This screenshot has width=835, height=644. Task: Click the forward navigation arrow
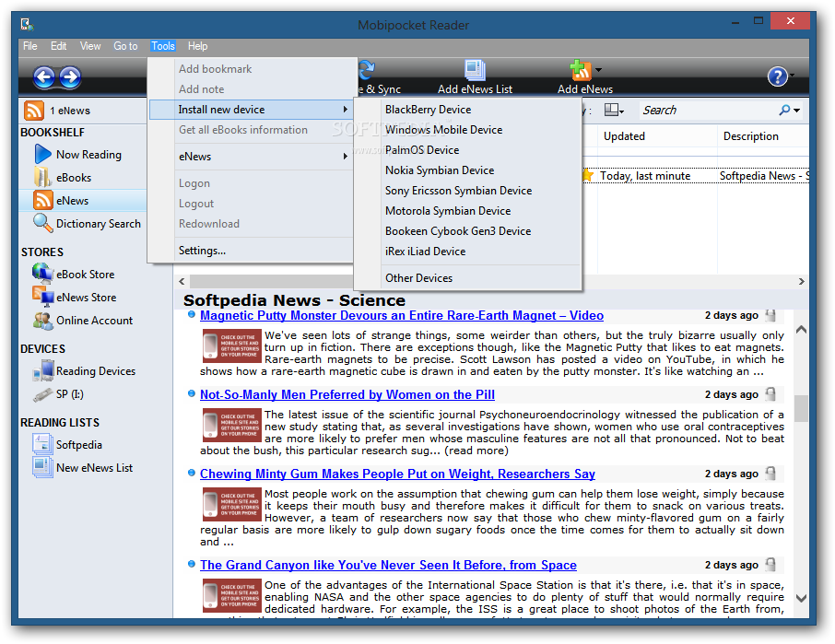coord(70,77)
